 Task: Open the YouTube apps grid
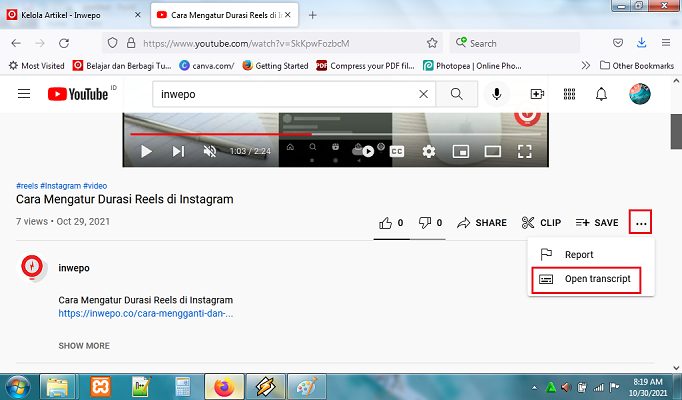569,94
